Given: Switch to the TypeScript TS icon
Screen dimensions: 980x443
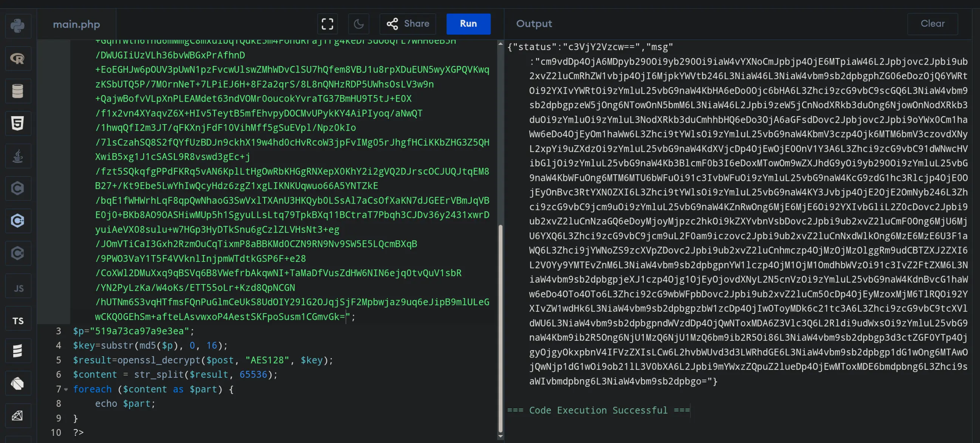Looking at the screenshot, I should [17, 321].
